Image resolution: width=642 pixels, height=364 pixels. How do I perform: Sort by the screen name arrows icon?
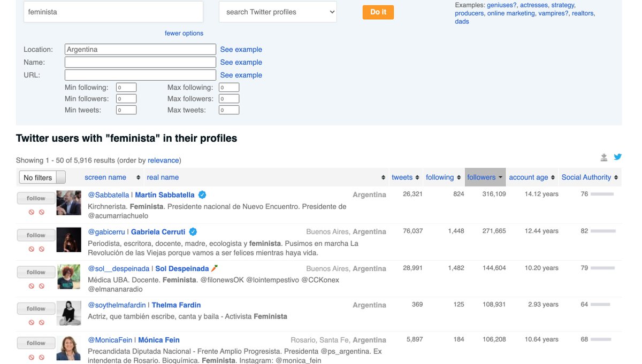point(139,177)
